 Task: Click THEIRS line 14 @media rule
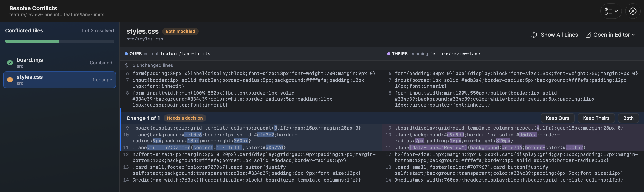(x=509, y=180)
